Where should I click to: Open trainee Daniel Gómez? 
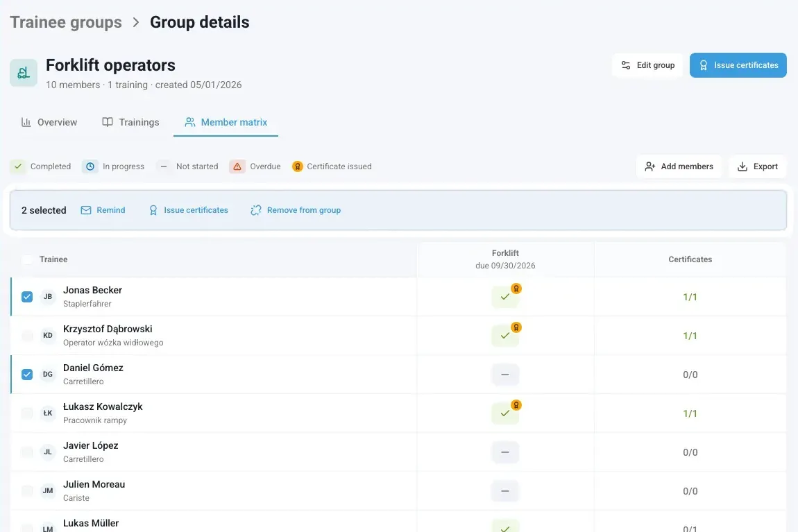point(93,368)
